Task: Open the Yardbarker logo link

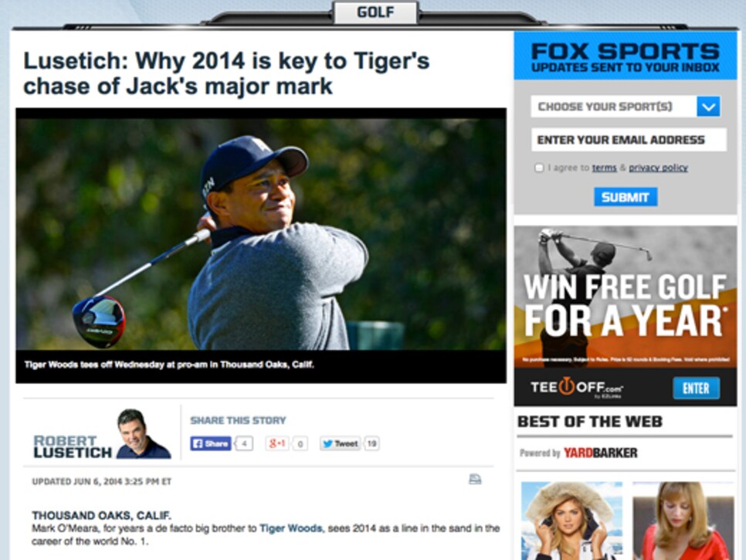Action: [x=600, y=453]
